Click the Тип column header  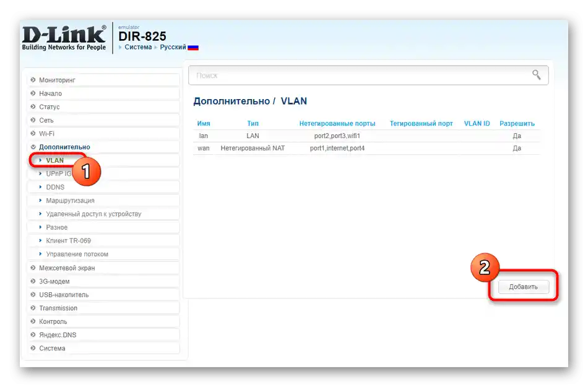click(253, 123)
